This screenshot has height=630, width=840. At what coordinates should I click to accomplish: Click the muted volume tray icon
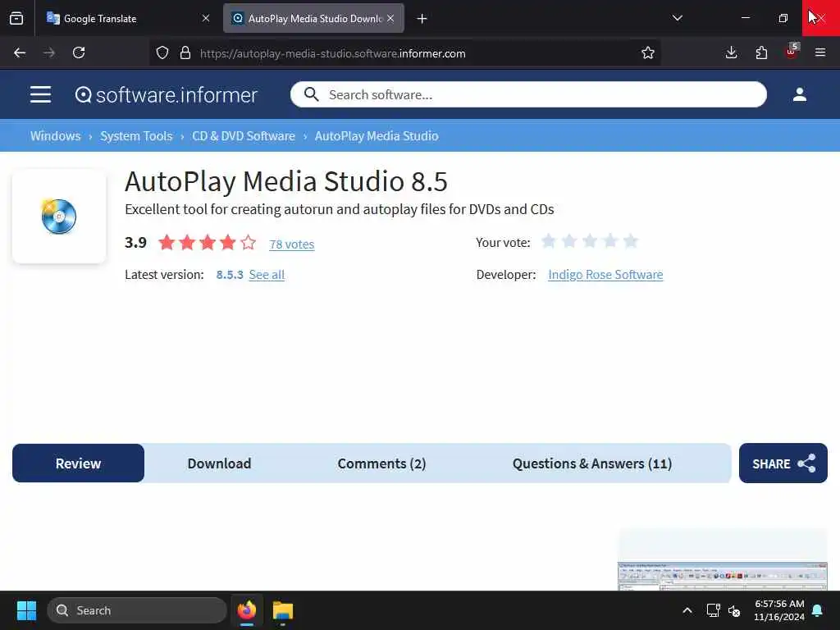(734, 610)
